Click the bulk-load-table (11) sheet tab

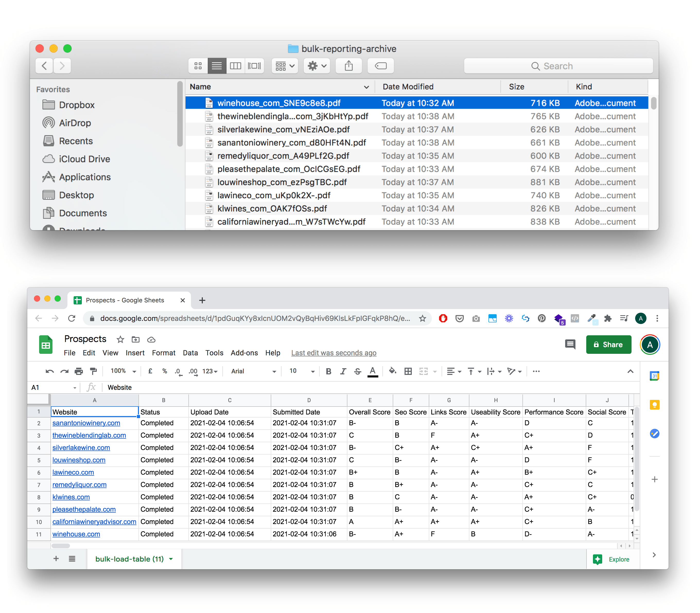tap(129, 559)
